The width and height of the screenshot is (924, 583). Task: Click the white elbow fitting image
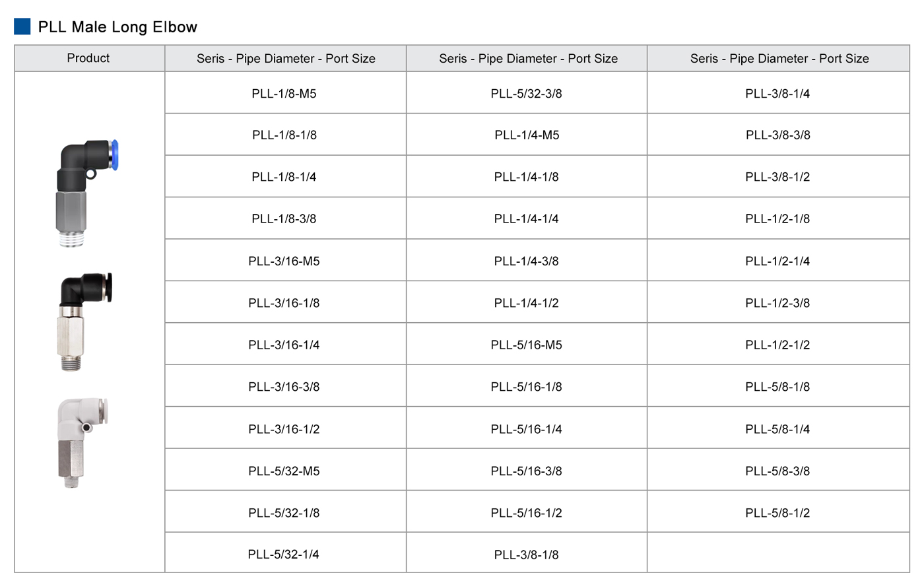tap(82, 442)
